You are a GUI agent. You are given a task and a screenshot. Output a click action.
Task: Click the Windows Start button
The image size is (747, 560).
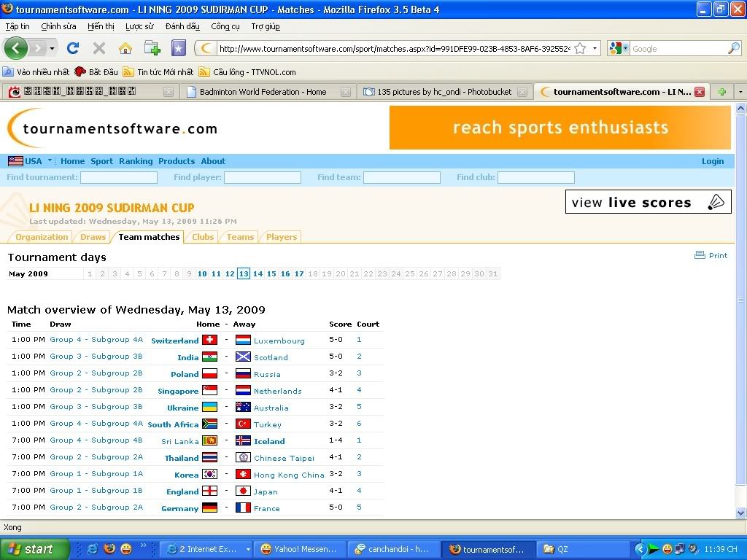click(x=34, y=549)
